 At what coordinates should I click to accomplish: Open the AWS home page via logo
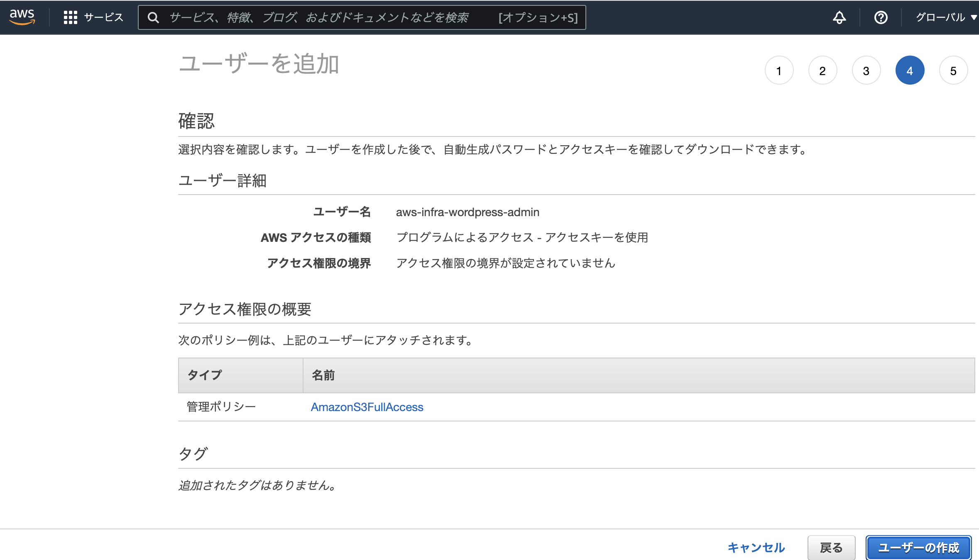pyautogui.click(x=22, y=17)
